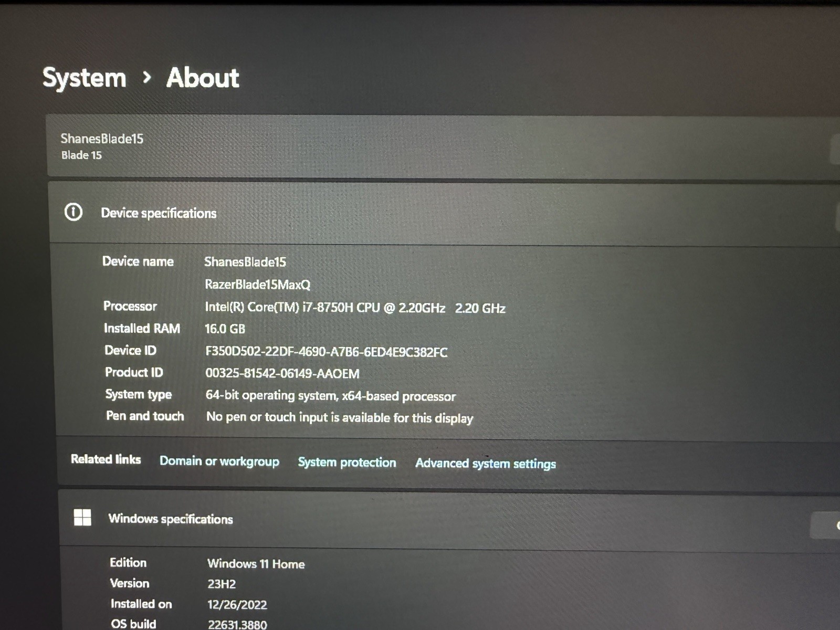Viewport: 840px width, 630px height.
Task: Select the Blade 15 model text
Action: [81, 155]
